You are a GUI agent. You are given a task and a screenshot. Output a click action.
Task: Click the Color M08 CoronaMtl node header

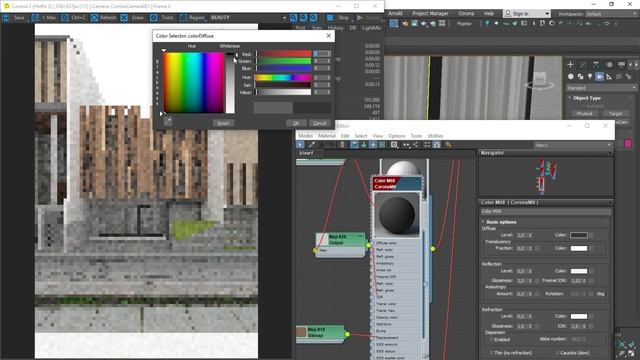(x=397, y=183)
